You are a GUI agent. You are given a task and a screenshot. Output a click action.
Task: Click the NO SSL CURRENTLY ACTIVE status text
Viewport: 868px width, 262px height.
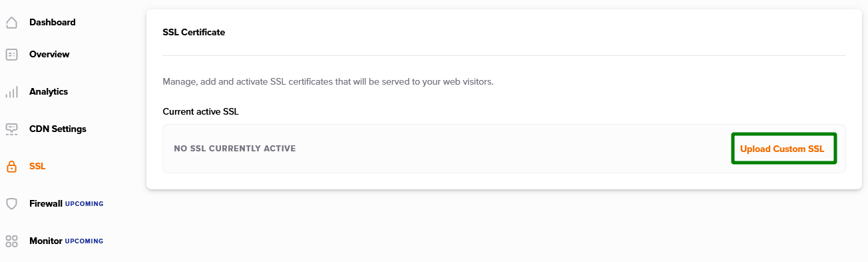pos(235,149)
